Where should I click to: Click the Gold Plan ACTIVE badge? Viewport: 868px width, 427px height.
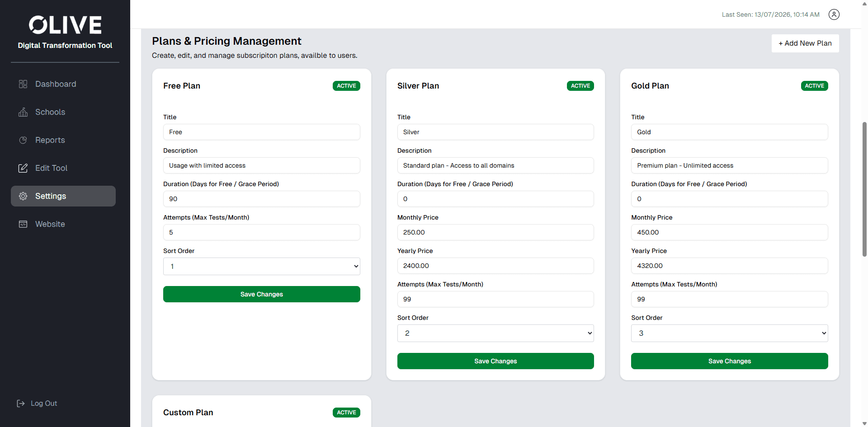coord(815,86)
